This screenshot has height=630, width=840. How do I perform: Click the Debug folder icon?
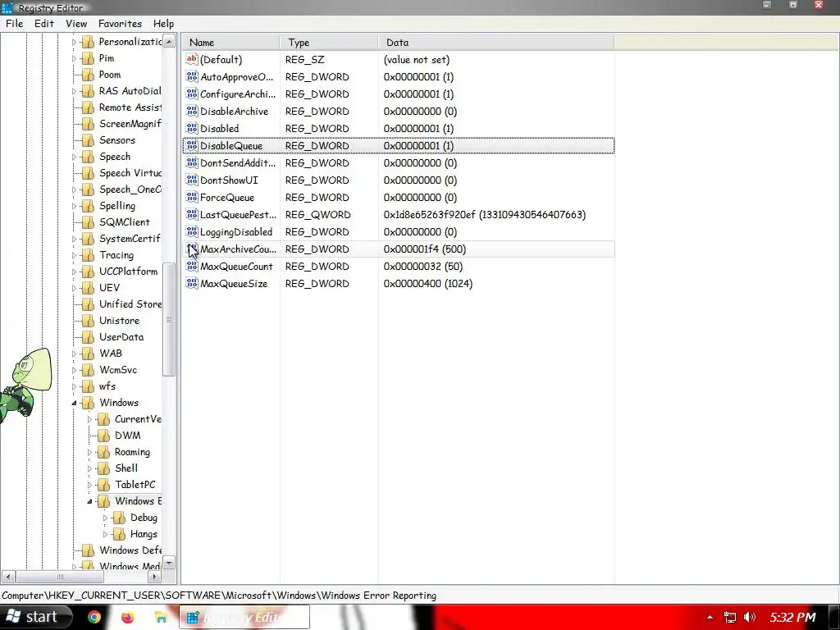tap(119, 518)
